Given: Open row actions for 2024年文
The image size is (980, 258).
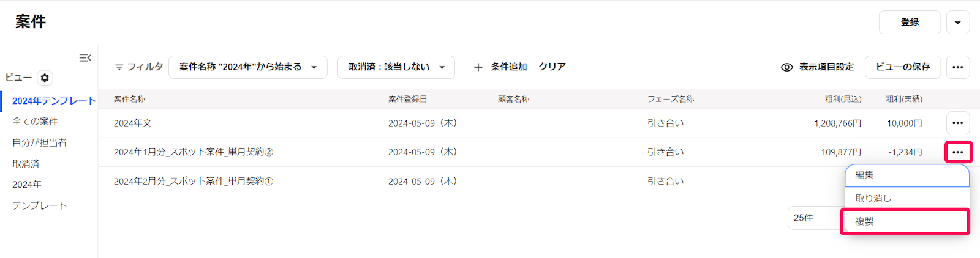Looking at the screenshot, I should (958, 123).
